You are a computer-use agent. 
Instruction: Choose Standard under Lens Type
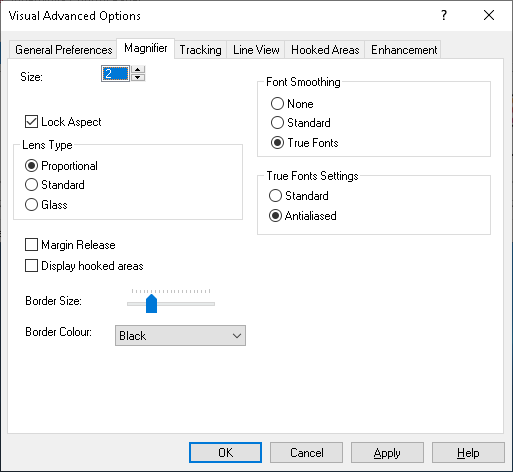[x=31, y=184]
